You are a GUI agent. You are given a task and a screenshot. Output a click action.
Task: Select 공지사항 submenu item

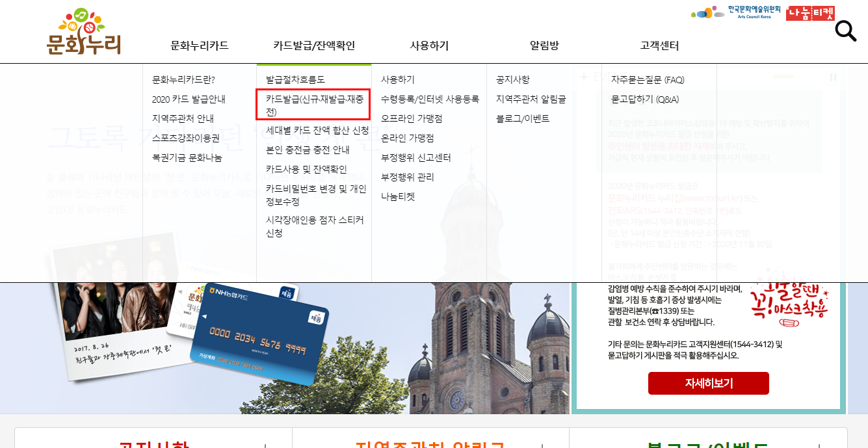(513, 79)
